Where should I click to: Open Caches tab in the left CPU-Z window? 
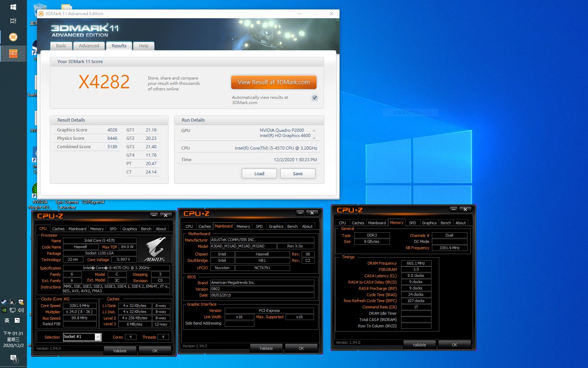58,229
